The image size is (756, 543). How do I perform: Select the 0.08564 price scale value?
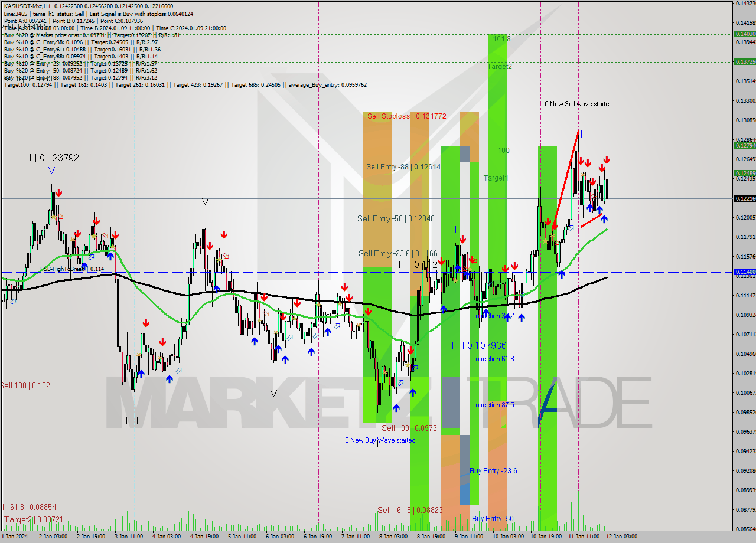point(745,529)
